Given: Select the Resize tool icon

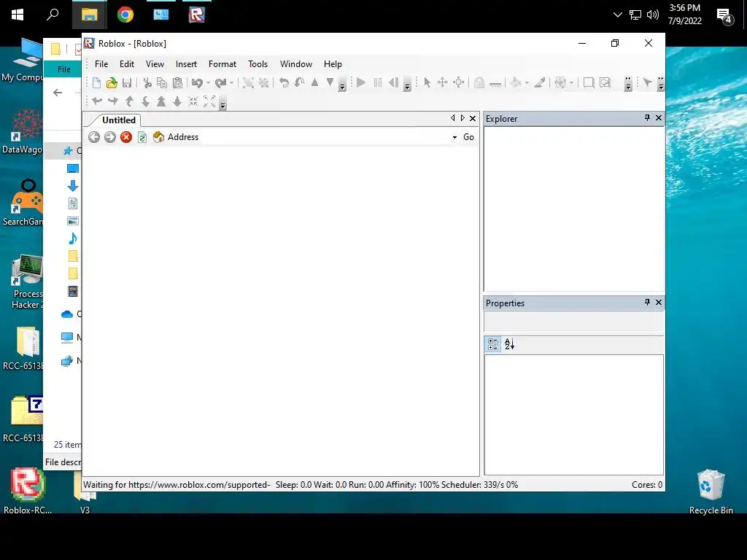Looking at the screenshot, I should 458,83.
